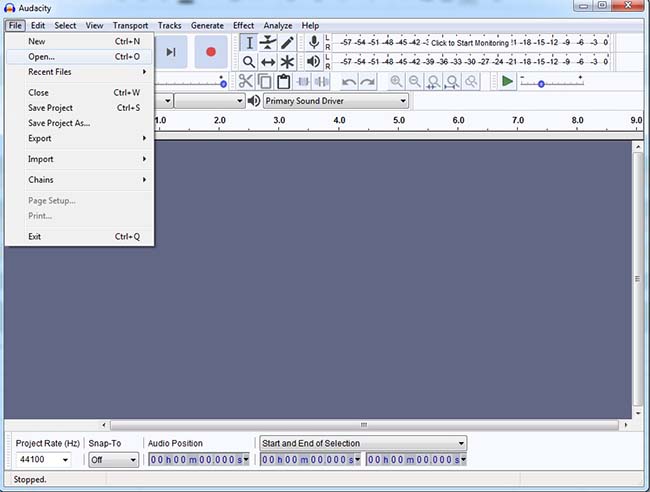This screenshot has height=492, width=650.
Task: Click the Redo arrow icon
Action: pyautogui.click(x=368, y=82)
